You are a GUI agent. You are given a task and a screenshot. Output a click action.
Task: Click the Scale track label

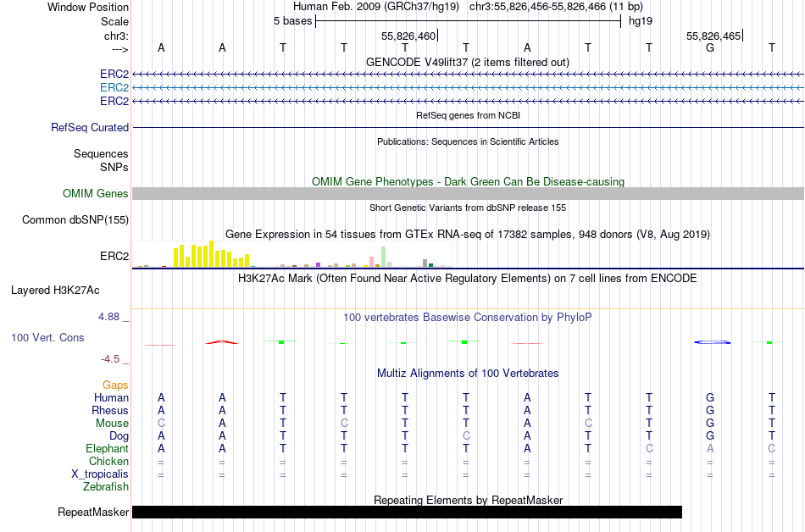point(114,21)
